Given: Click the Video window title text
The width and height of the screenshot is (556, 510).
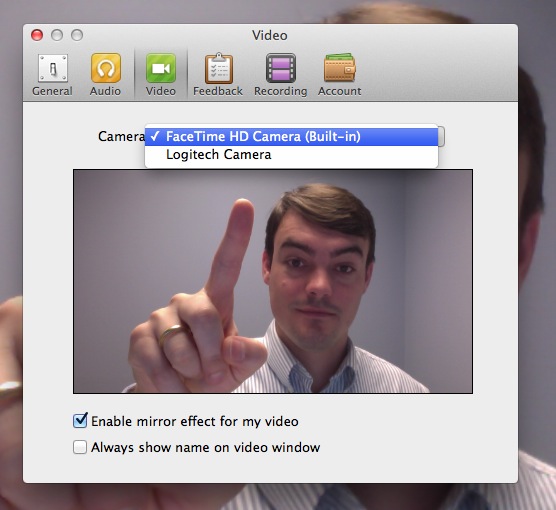Looking at the screenshot, I should pyautogui.click(x=269, y=35).
